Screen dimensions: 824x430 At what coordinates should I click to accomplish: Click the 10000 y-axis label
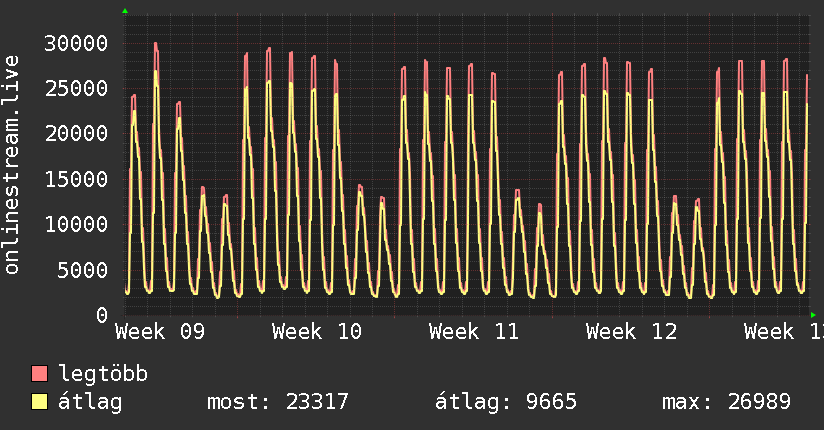click(76, 224)
